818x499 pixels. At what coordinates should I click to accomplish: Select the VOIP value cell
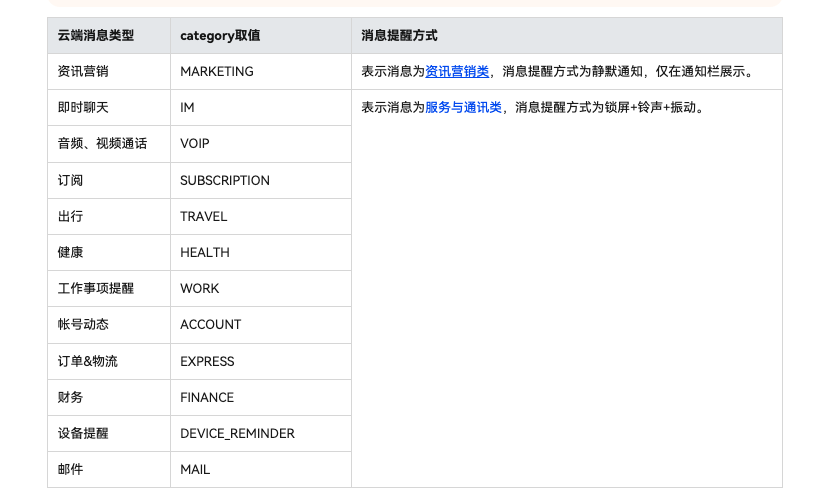[x=261, y=144]
